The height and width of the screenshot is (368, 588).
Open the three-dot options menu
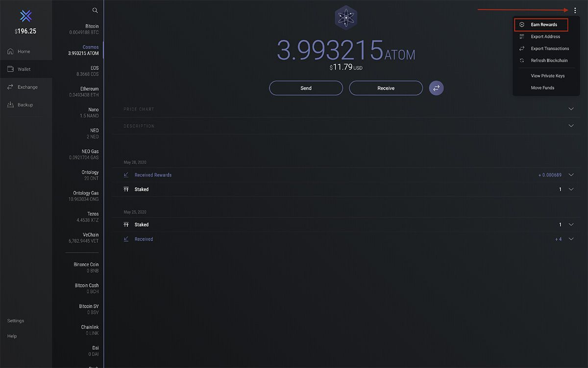point(575,10)
